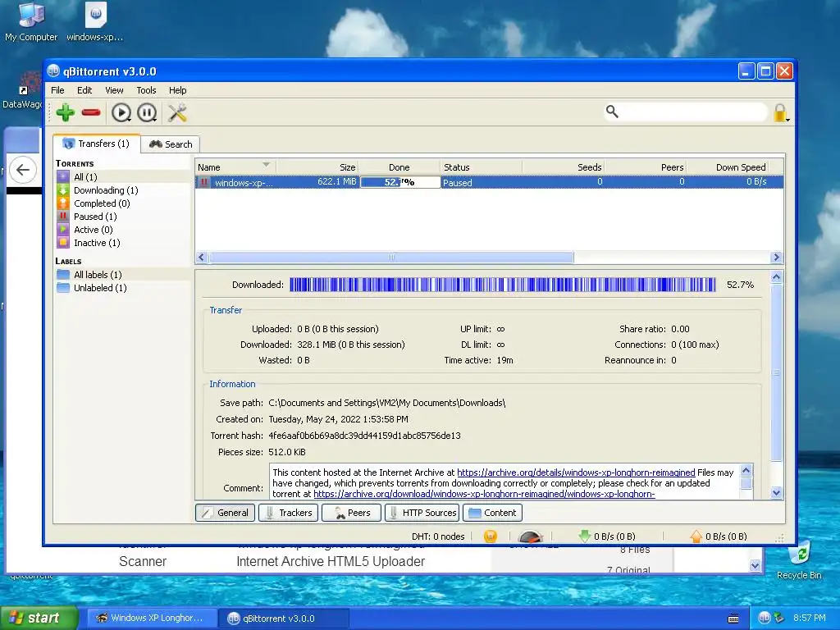Open the My Computer desktop icon
Screen dimensions: 840x630
pos(31,22)
